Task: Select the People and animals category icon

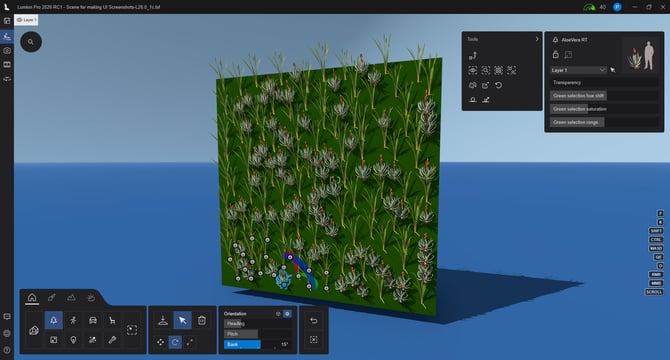Action: click(x=73, y=320)
